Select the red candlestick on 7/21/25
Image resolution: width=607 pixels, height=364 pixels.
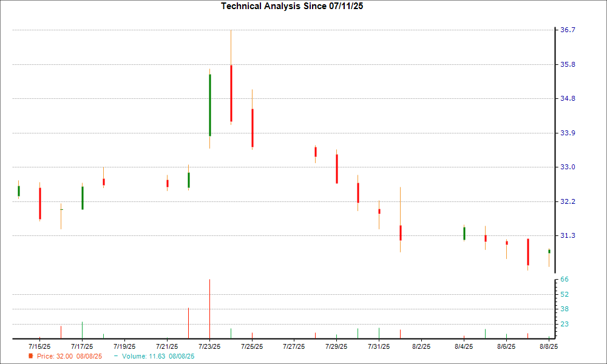(168, 183)
